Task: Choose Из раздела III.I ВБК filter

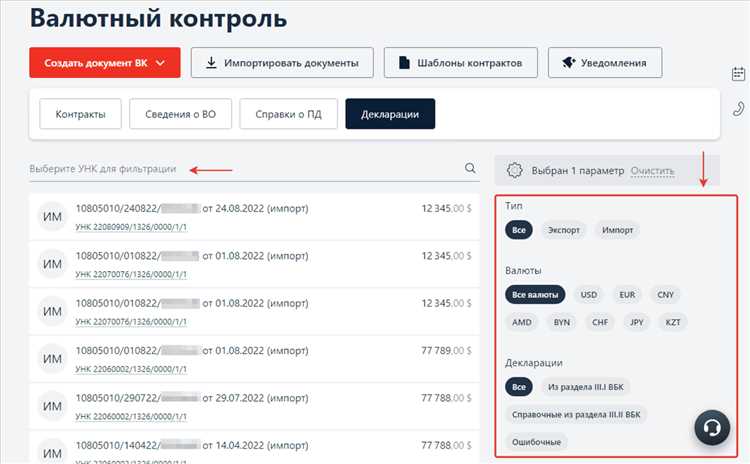Action: 586,387
